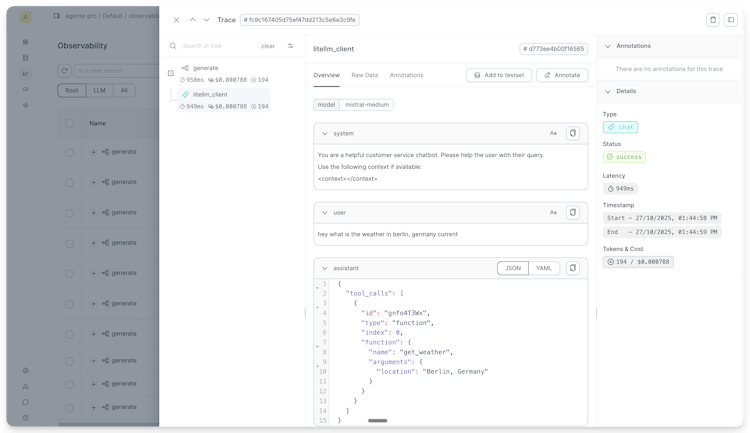
Task: Toggle the side panel layout icon
Action: tap(731, 20)
